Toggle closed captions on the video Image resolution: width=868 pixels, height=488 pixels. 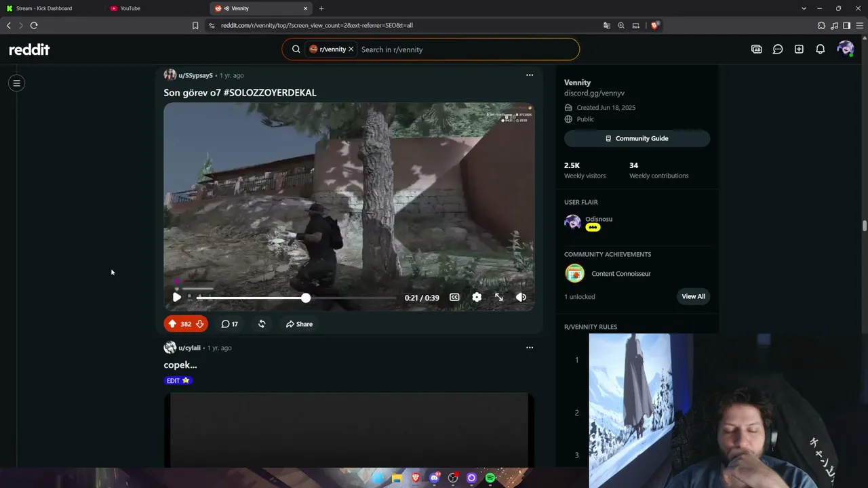(x=454, y=298)
